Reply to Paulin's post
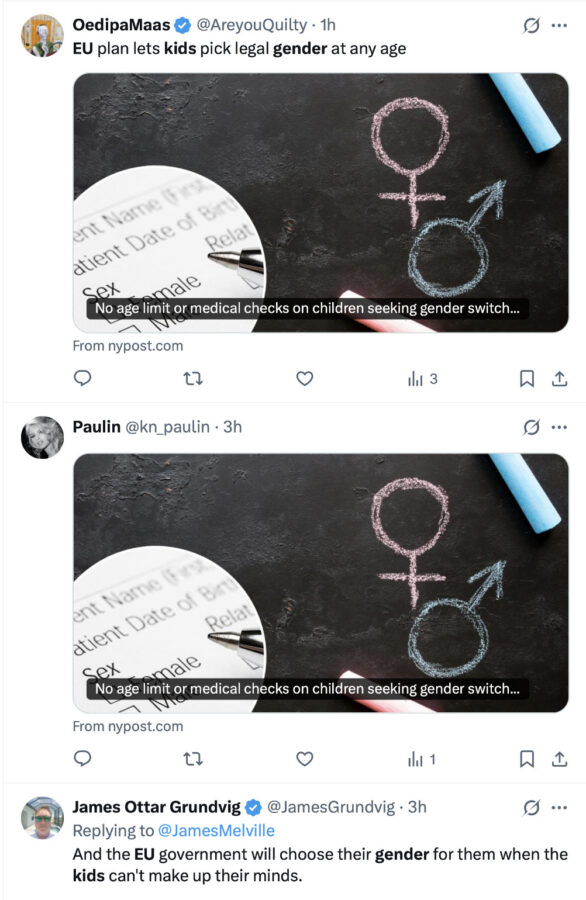The height and width of the screenshot is (900, 586). (83, 759)
